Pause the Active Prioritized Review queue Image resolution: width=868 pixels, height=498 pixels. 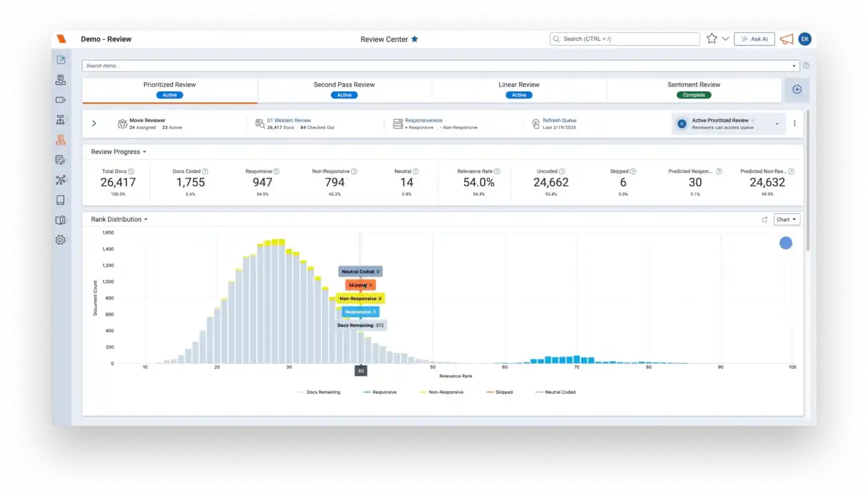point(681,124)
